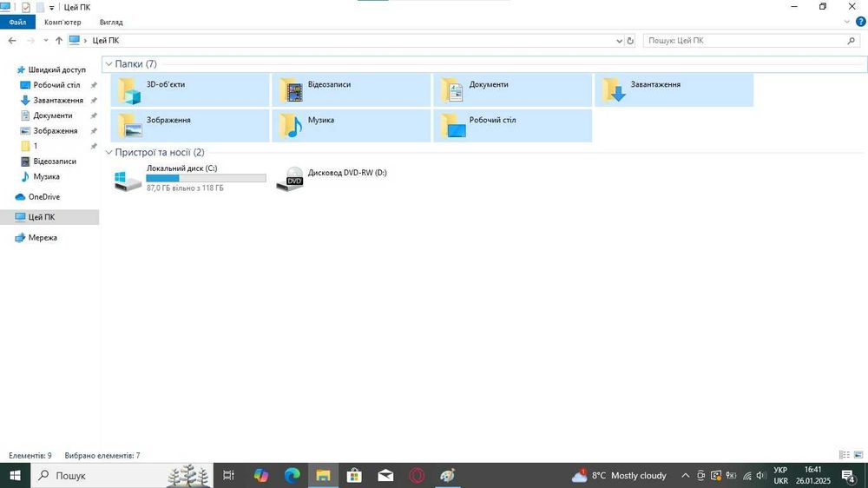Open the clock showing 16:41

pos(812,475)
